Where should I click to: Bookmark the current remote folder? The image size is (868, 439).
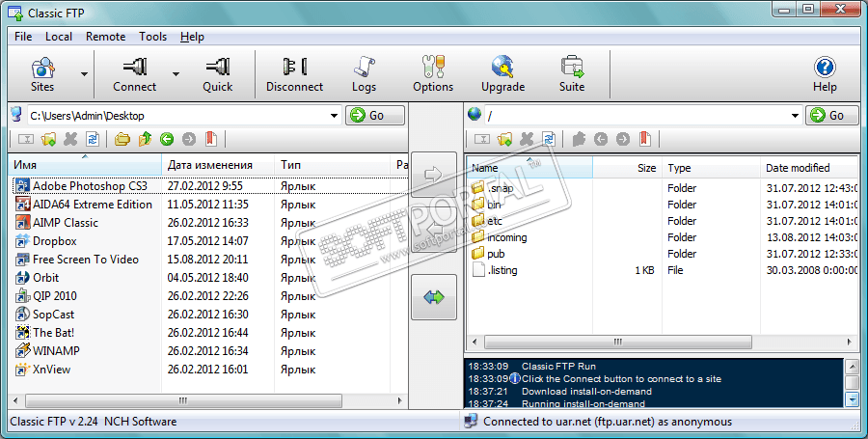(645, 139)
